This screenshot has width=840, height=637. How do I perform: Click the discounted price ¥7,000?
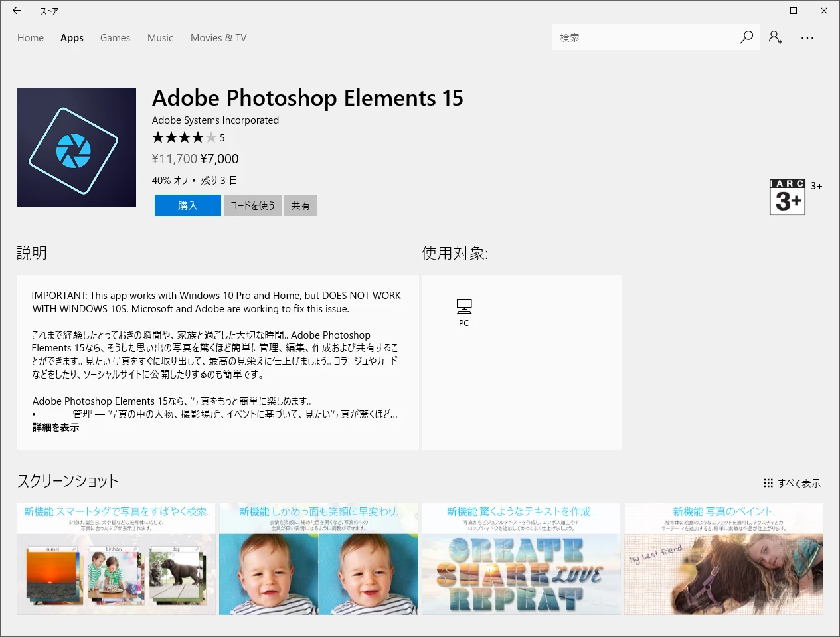tap(219, 159)
